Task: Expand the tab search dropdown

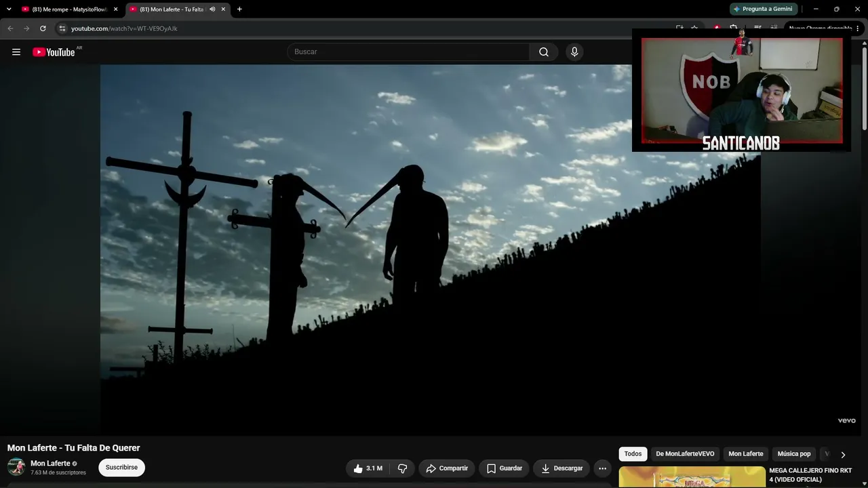Action: 9,9
